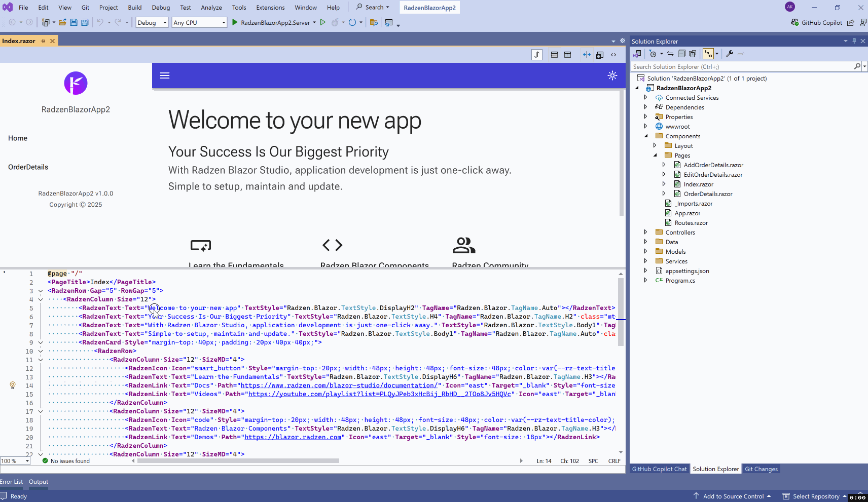The image size is (868, 502).
Task: Open Properties wrench icon in Solution Explorer
Action: (730, 54)
